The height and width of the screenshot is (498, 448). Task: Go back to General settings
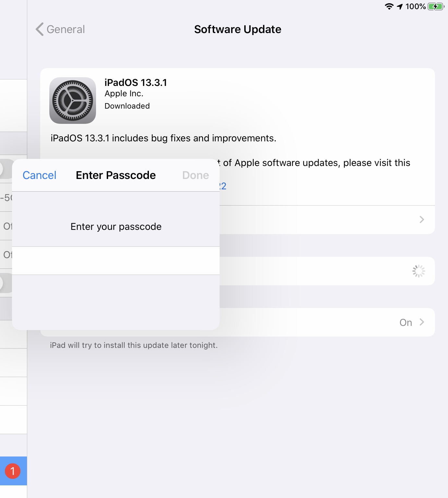tap(60, 29)
